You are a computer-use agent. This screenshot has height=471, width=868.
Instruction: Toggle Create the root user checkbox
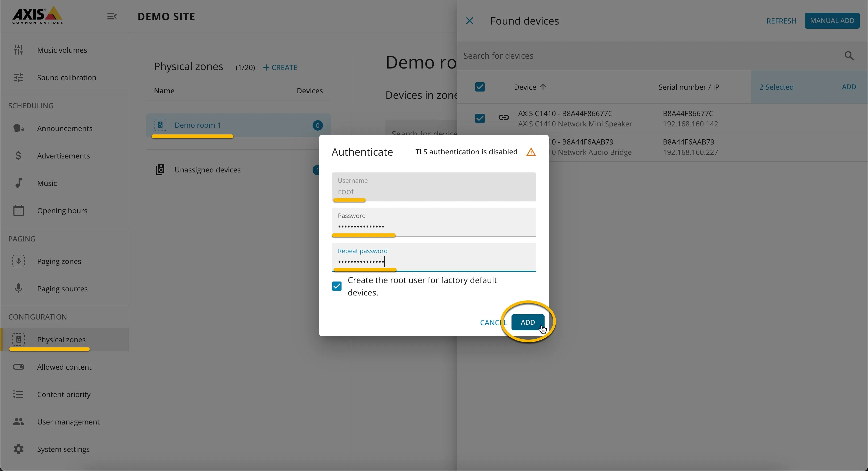click(x=337, y=286)
